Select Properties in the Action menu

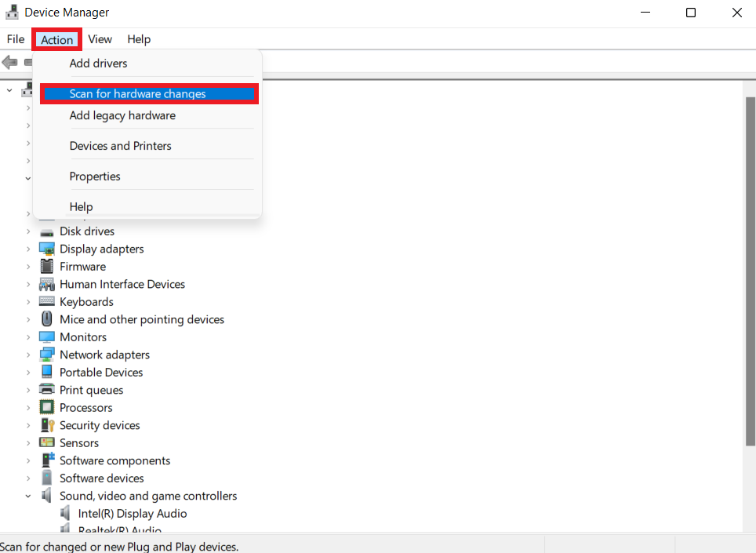[x=95, y=176]
